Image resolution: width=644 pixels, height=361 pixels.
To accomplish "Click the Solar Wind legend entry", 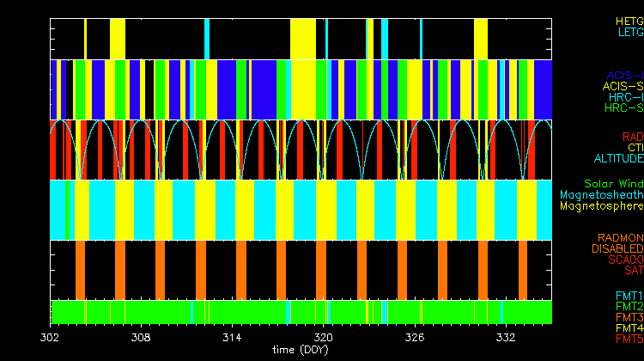I will 613,184.
